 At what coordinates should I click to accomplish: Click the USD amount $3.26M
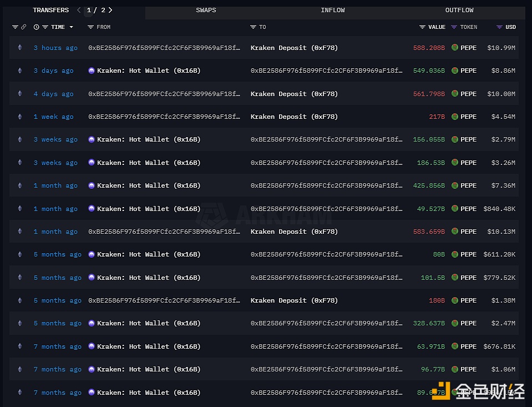pyautogui.click(x=503, y=163)
